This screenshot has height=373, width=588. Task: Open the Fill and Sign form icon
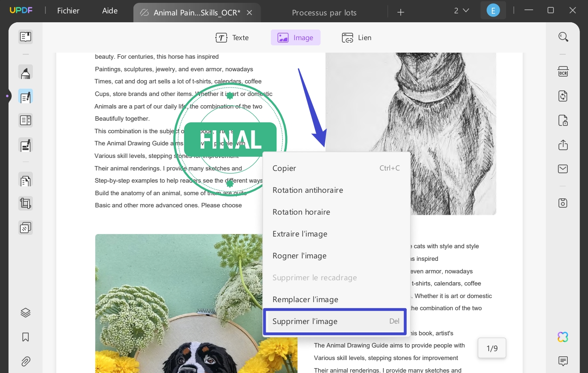tap(26, 145)
